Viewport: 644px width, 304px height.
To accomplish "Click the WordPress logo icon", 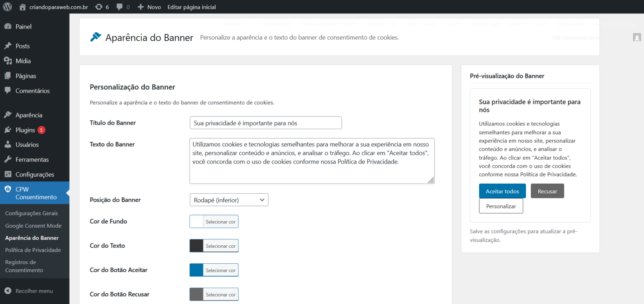I will pyautogui.click(x=8, y=7).
